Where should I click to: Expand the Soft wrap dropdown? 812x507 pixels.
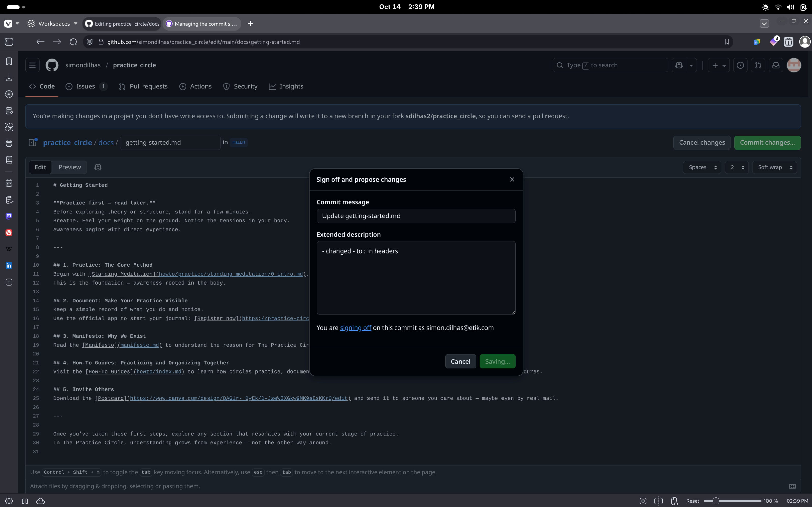774,167
